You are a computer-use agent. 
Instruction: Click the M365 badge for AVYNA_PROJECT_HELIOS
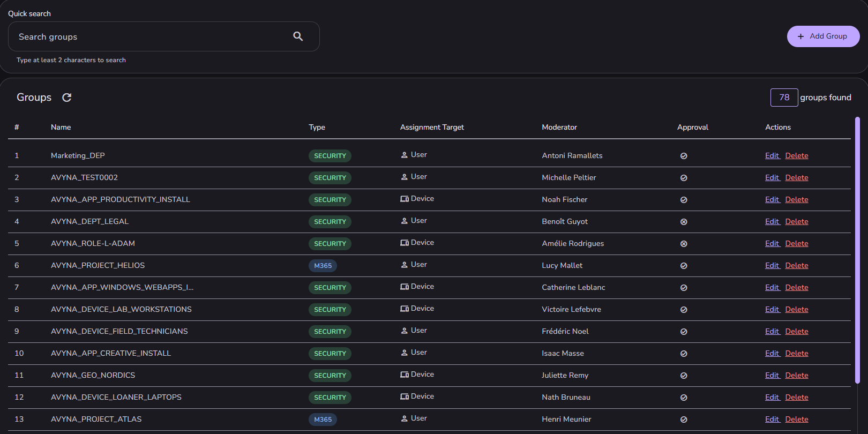(323, 266)
